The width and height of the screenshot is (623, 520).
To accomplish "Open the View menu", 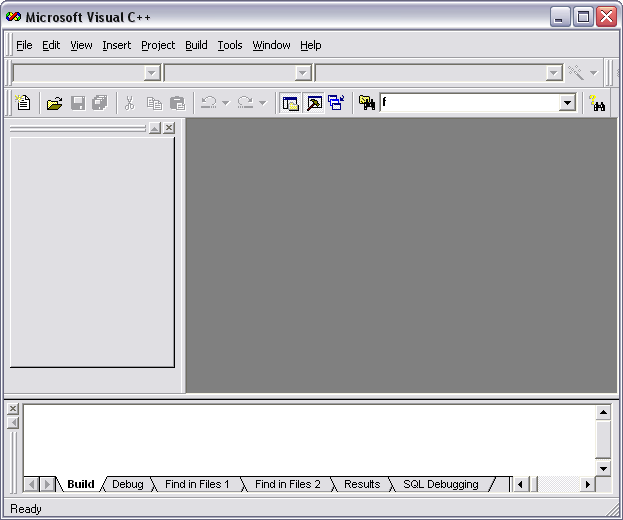I will 81,45.
